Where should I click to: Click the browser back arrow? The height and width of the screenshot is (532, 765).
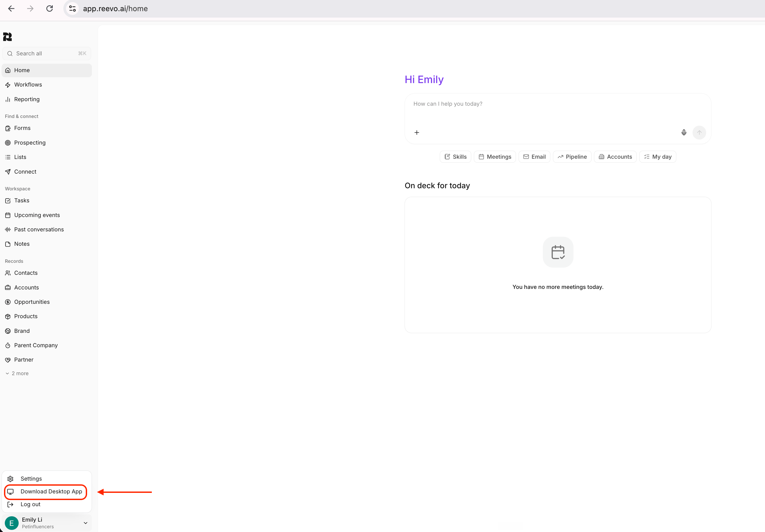click(11, 9)
